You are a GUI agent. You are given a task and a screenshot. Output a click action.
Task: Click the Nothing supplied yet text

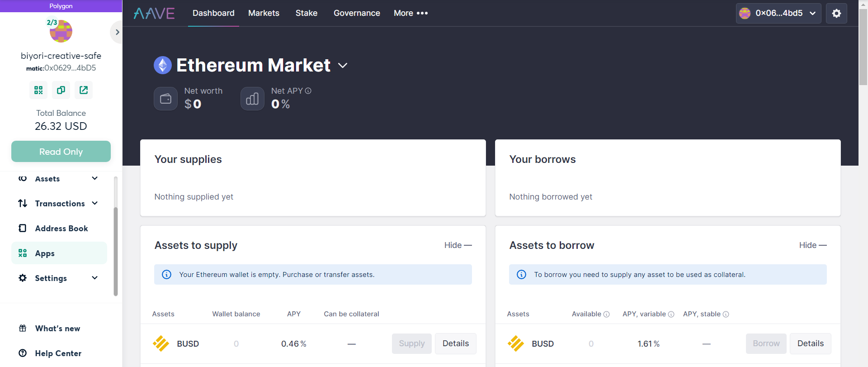point(194,197)
